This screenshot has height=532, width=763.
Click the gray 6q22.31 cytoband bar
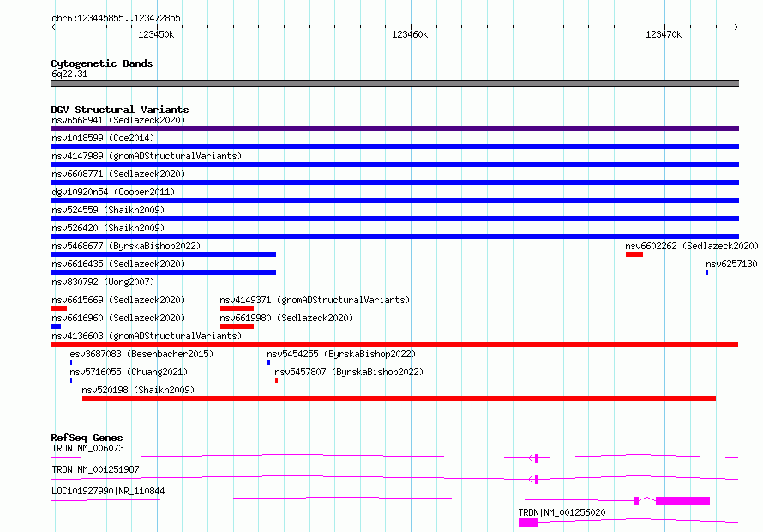coord(394,83)
